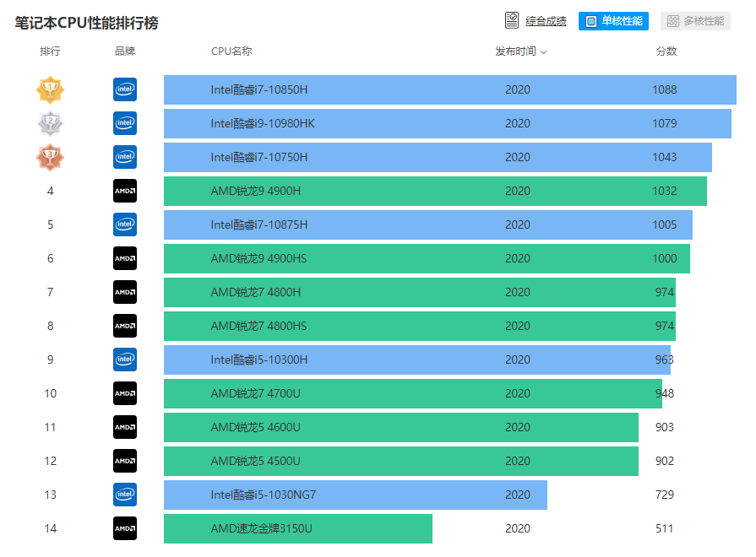The height and width of the screenshot is (557, 756).
Task: Click the score 1000
Action: (x=665, y=258)
